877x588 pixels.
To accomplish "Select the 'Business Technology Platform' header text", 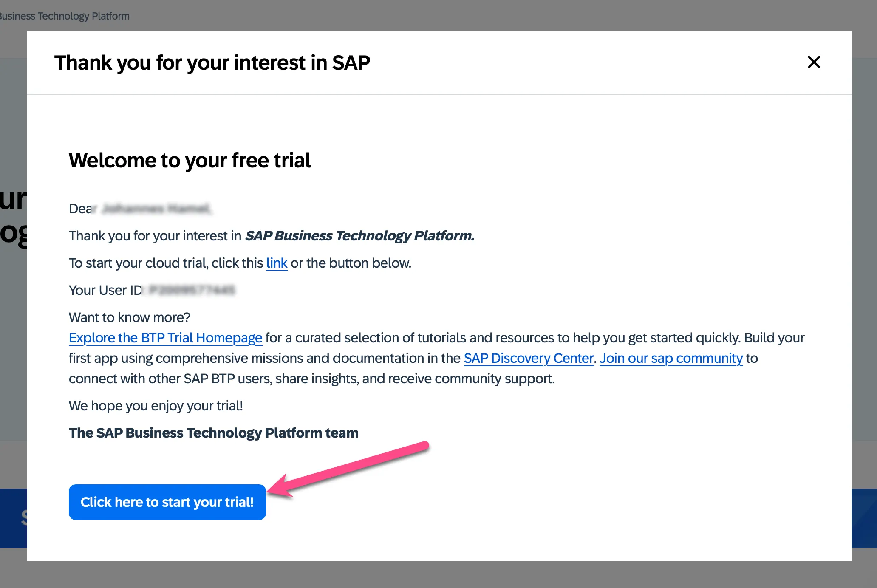I will (65, 16).
